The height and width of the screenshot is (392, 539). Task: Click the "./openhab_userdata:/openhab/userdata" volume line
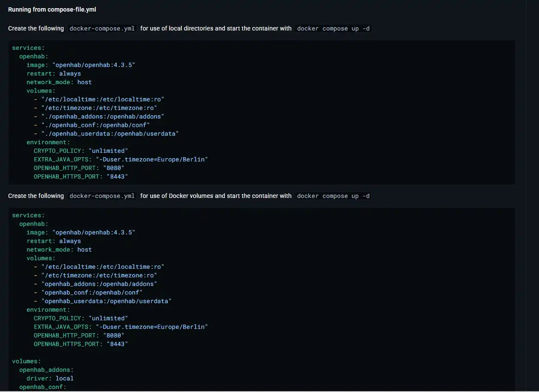[106, 134]
